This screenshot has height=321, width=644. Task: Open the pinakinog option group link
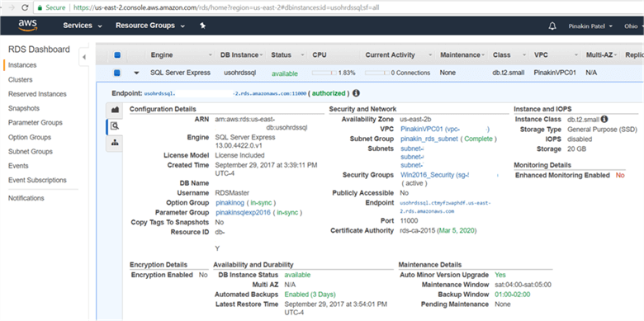230,203
